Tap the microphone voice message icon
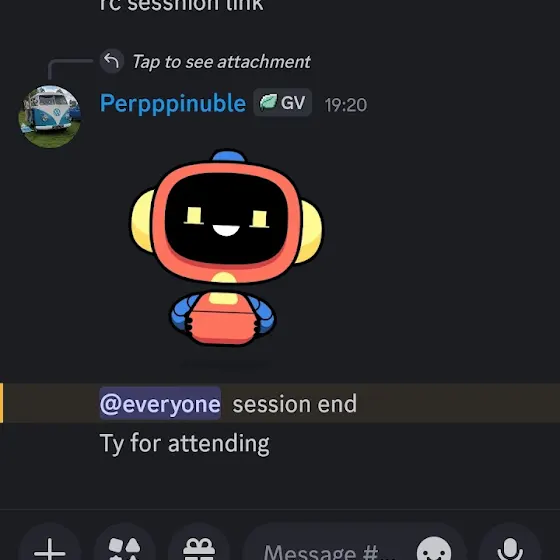The width and height of the screenshot is (560, 560). (x=510, y=546)
